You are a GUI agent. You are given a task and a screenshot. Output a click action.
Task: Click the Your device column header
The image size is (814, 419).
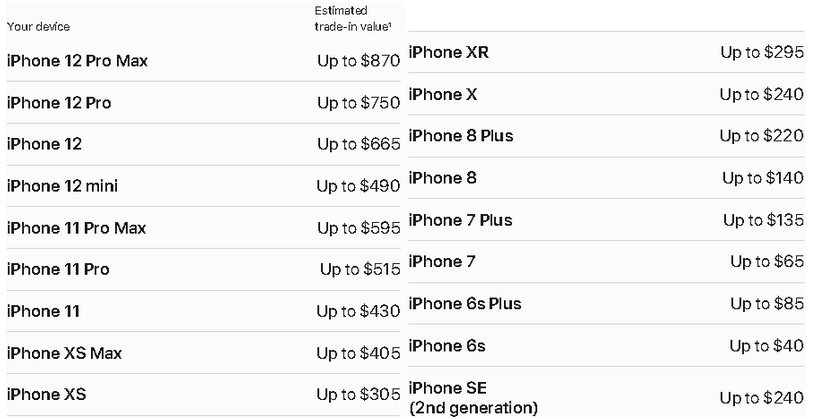coord(38,26)
